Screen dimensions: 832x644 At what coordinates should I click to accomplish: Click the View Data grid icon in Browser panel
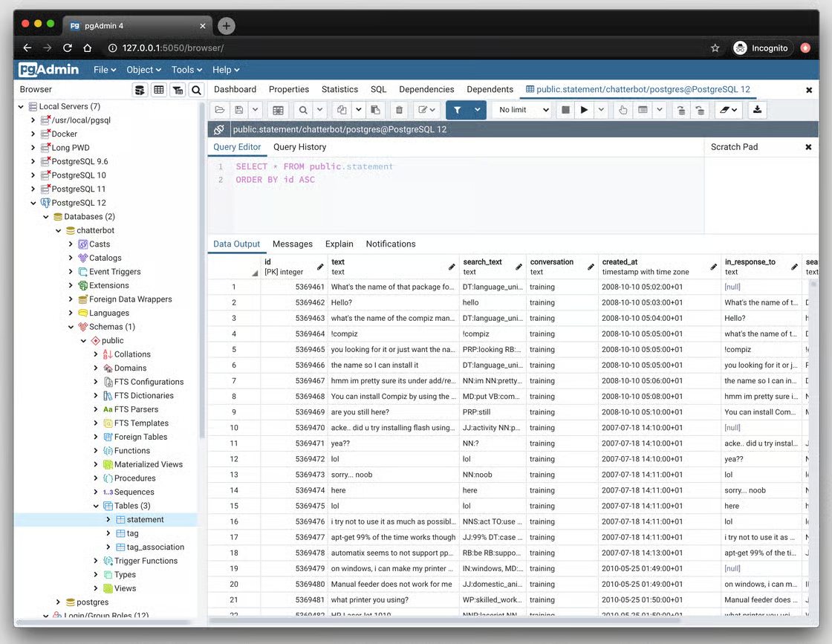tap(159, 90)
